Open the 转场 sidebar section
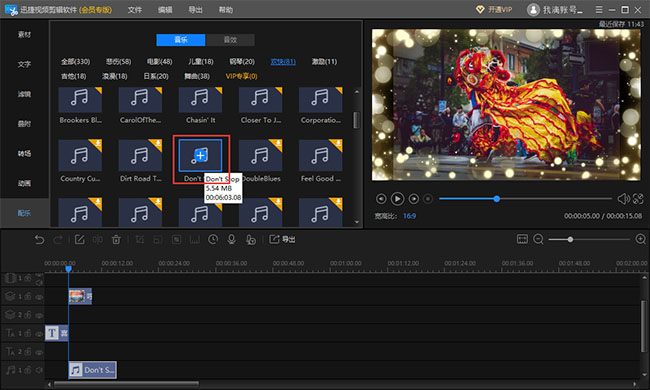This screenshot has height=390, width=650. (x=24, y=153)
